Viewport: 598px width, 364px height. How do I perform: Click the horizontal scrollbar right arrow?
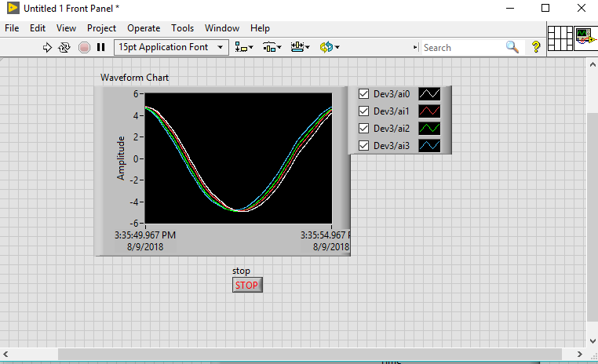[580, 354]
